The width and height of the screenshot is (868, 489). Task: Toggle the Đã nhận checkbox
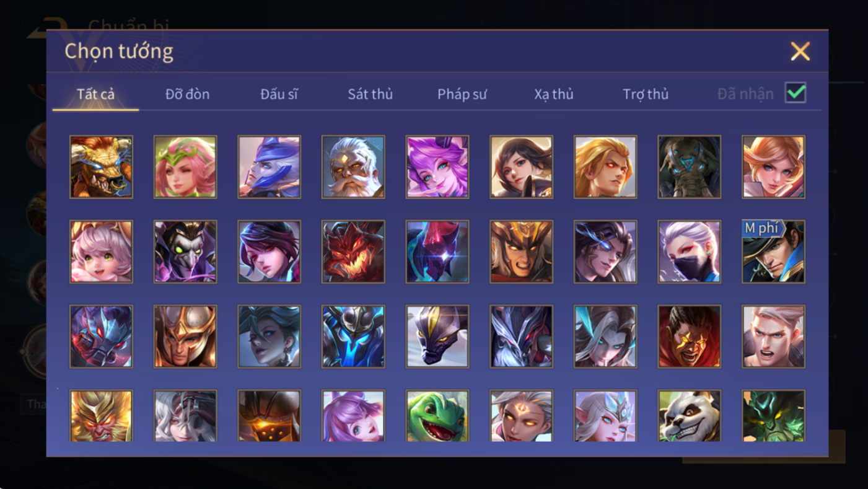click(796, 93)
